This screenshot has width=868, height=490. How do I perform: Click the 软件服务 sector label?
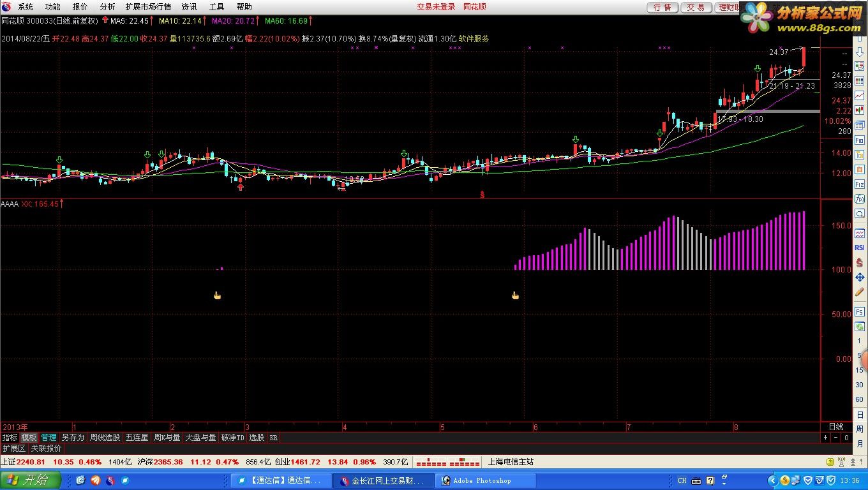(474, 38)
